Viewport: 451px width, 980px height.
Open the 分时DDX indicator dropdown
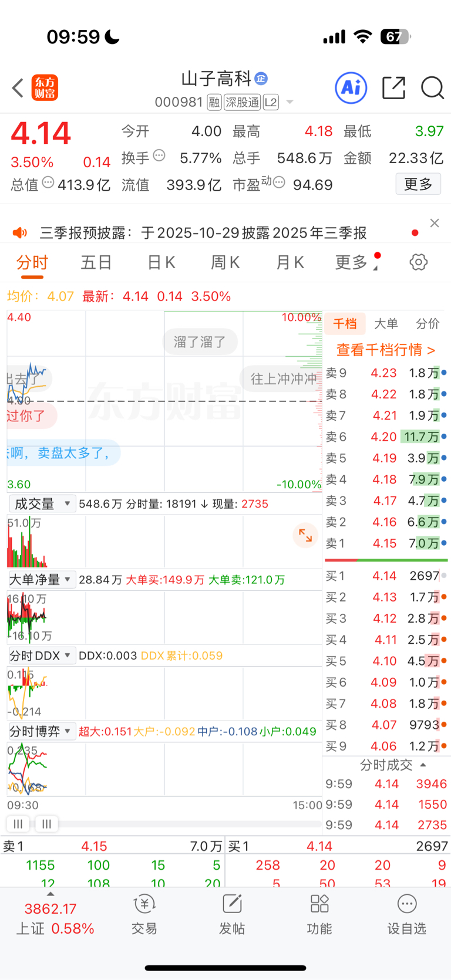click(42, 655)
